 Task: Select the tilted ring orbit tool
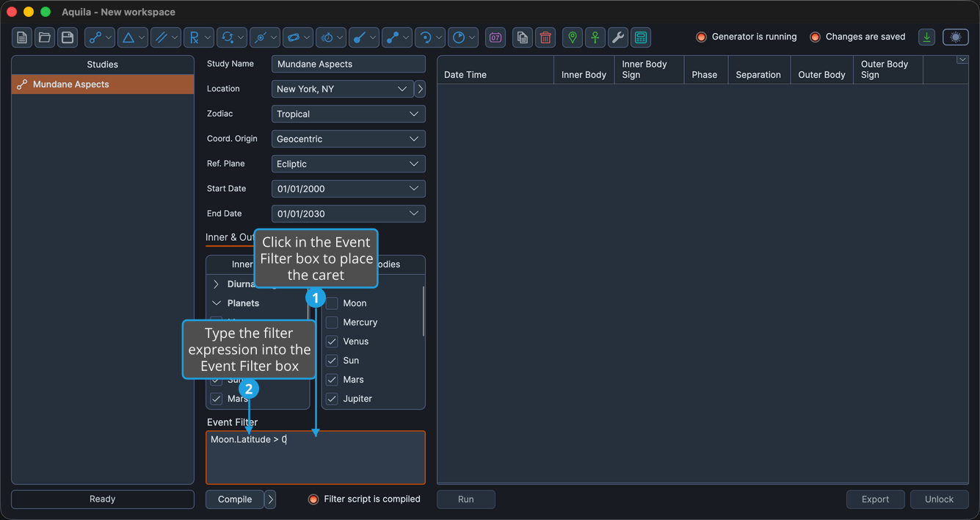pyautogui.click(x=298, y=37)
